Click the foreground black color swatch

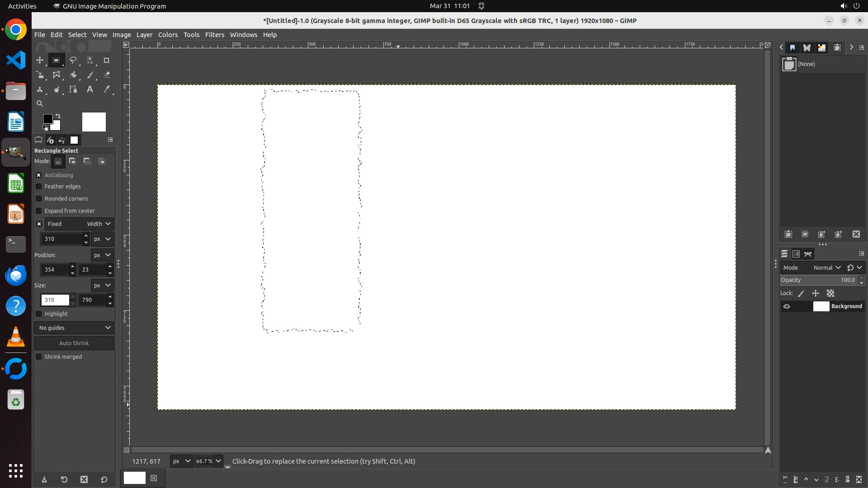coord(47,119)
